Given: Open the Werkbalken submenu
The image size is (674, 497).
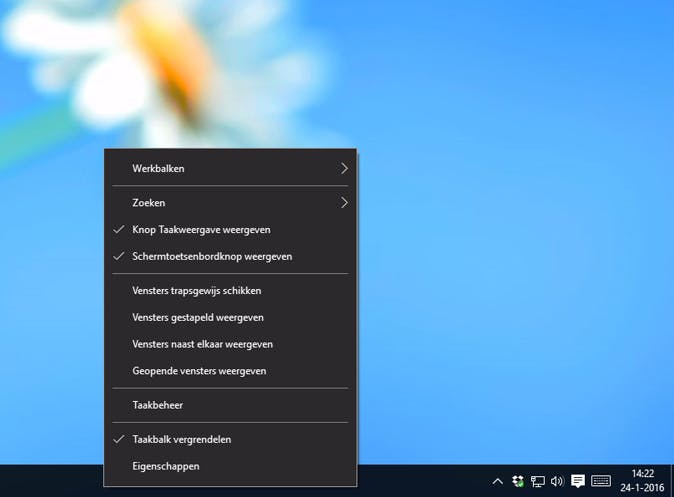Looking at the screenshot, I should click(x=230, y=169).
